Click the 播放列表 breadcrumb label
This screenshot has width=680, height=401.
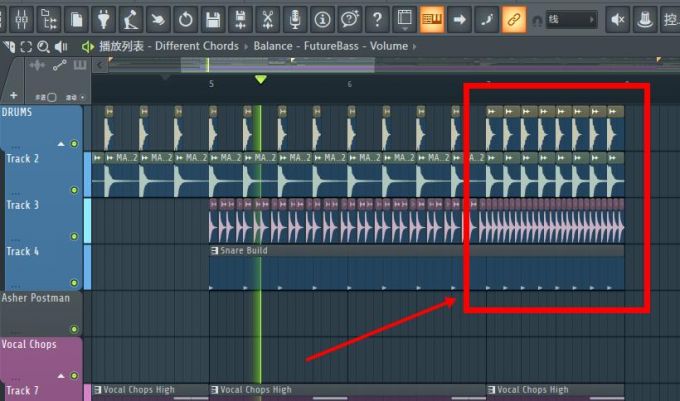pyautogui.click(x=121, y=46)
